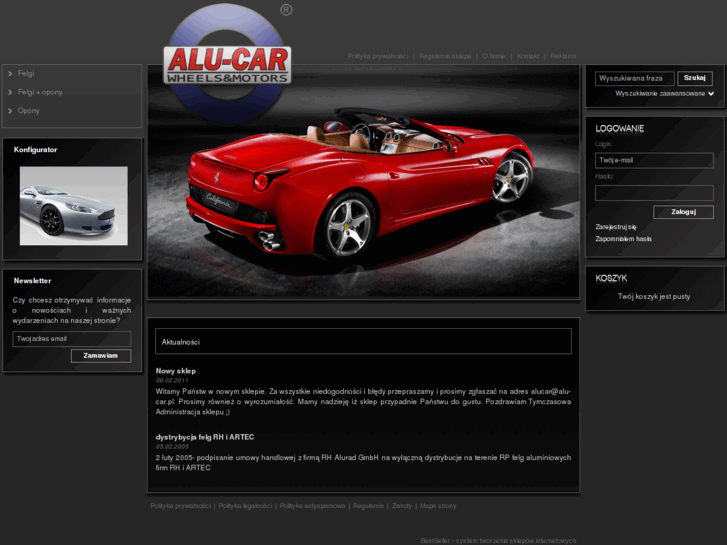
Task: Click the Twój e-mail login field
Action: pyautogui.click(x=654, y=160)
